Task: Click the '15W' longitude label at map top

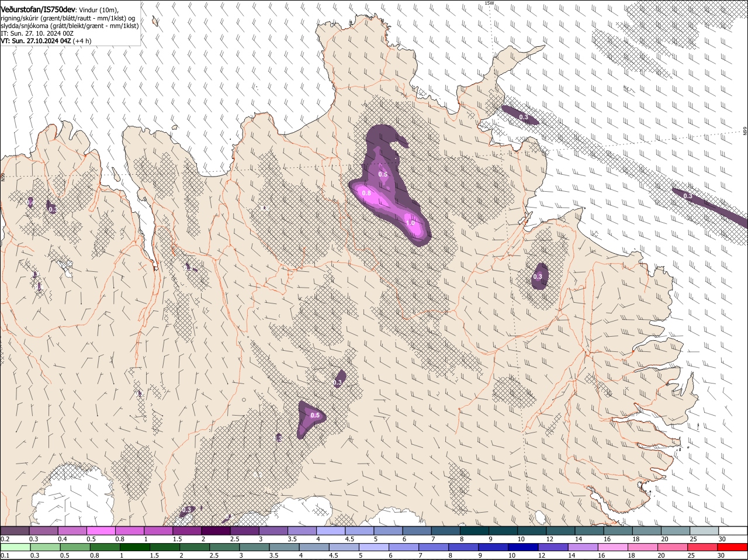Action: [x=489, y=3]
